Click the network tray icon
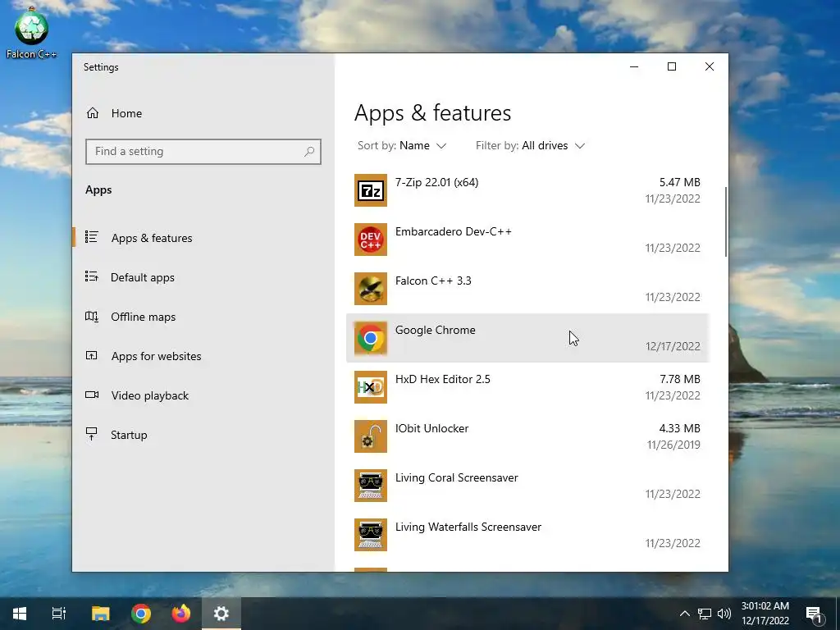Screen dimensions: 840x630 click(x=705, y=614)
